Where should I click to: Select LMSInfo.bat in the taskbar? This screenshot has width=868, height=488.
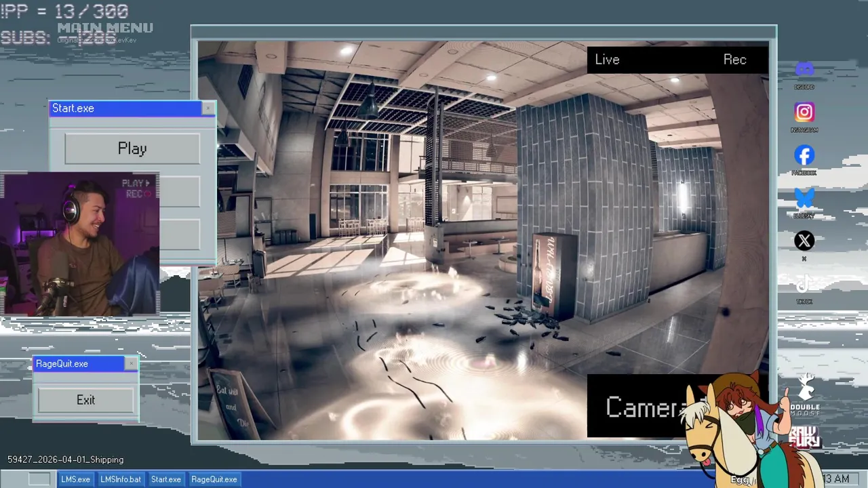[x=121, y=479]
